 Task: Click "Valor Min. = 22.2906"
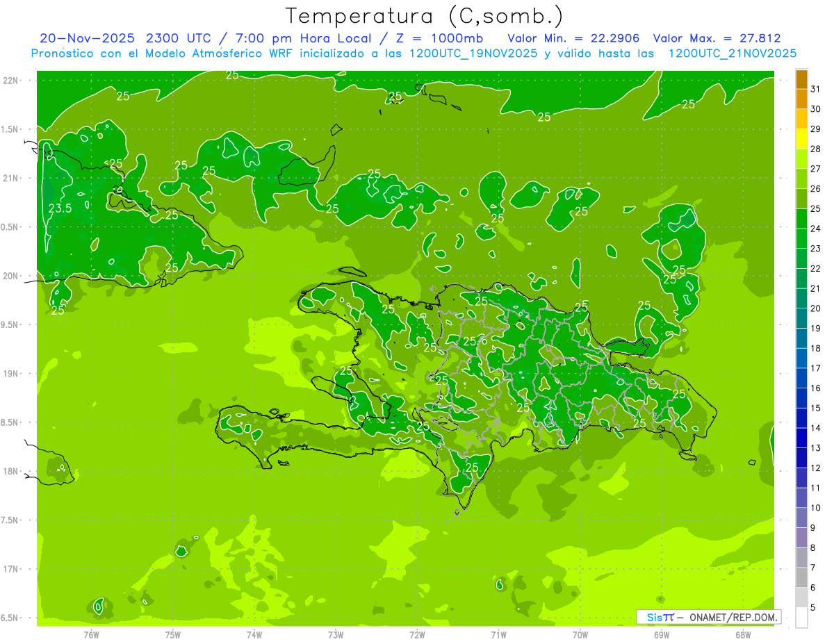(x=573, y=38)
